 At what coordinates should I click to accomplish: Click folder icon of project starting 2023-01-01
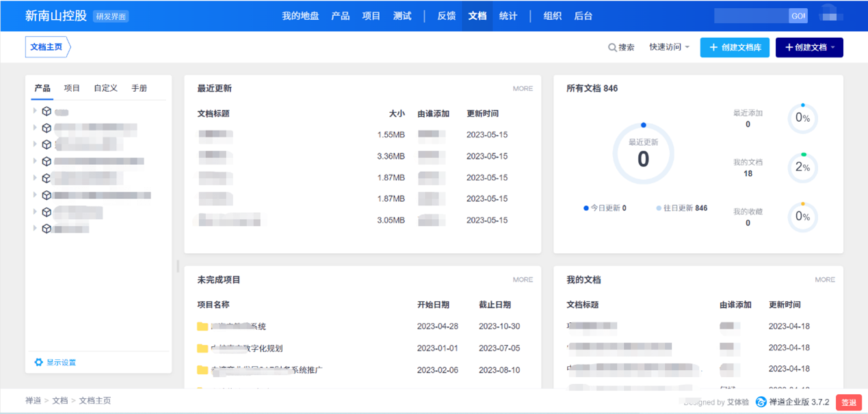(x=202, y=348)
